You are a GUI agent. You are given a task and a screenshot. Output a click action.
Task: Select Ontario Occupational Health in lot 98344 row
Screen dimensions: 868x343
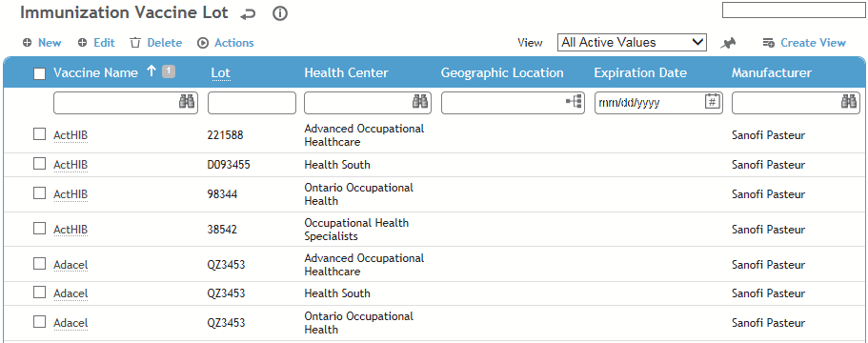click(358, 194)
